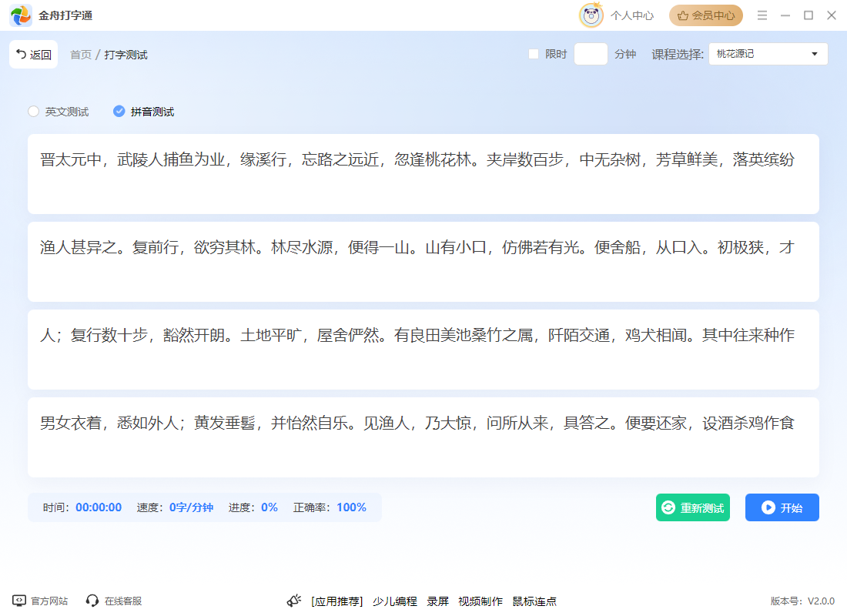Screen dimensions: 847x616
Task: Open 在线客服 online support link
Action: [123, 601]
